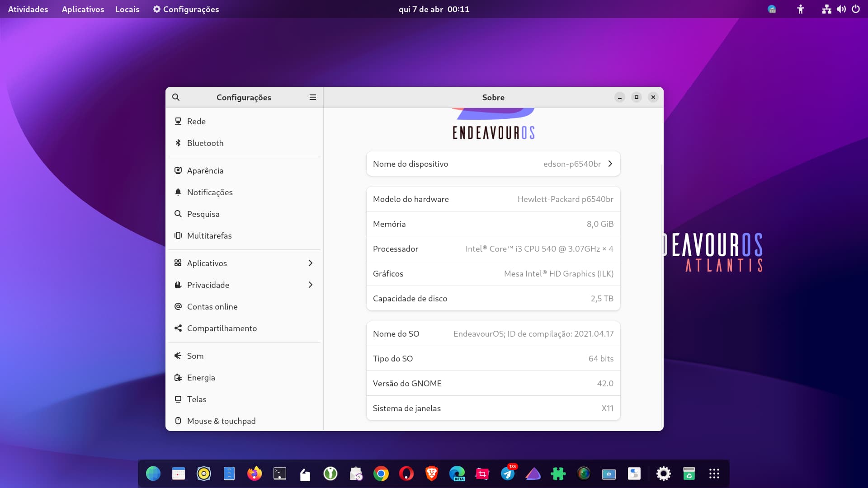This screenshot has width=868, height=488.
Task: Open the search icon in Configurações header
Action: click(x=176, y=97)
